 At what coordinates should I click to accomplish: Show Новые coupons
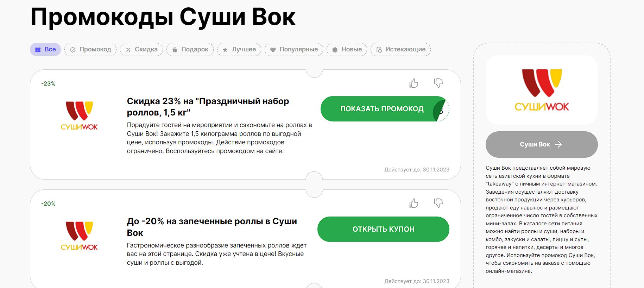347,49
